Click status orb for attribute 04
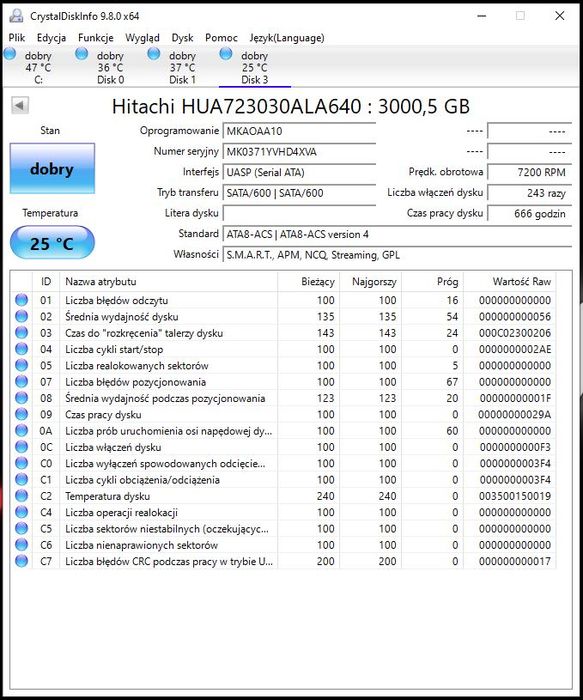The image size is (583, 700). click(21, 349)
